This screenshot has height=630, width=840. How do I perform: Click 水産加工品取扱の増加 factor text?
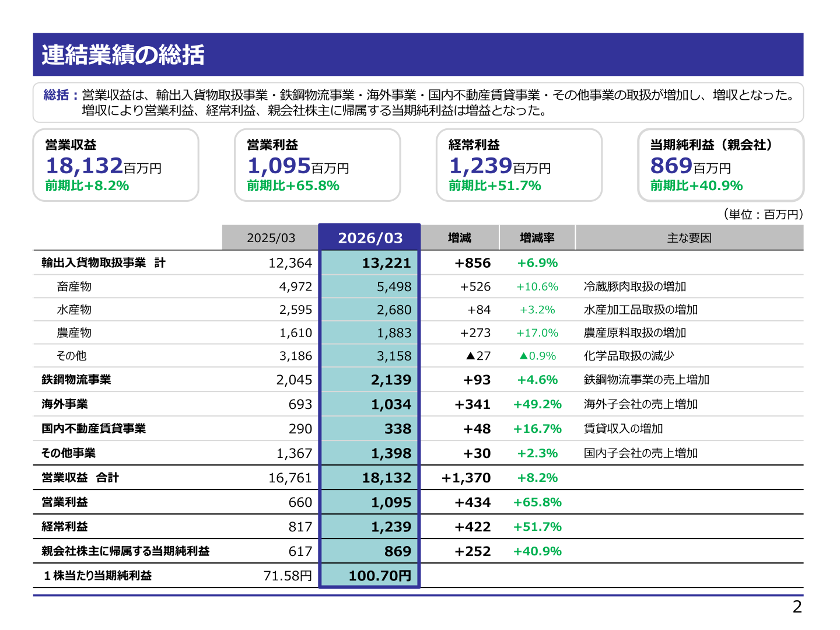(640, 310)
